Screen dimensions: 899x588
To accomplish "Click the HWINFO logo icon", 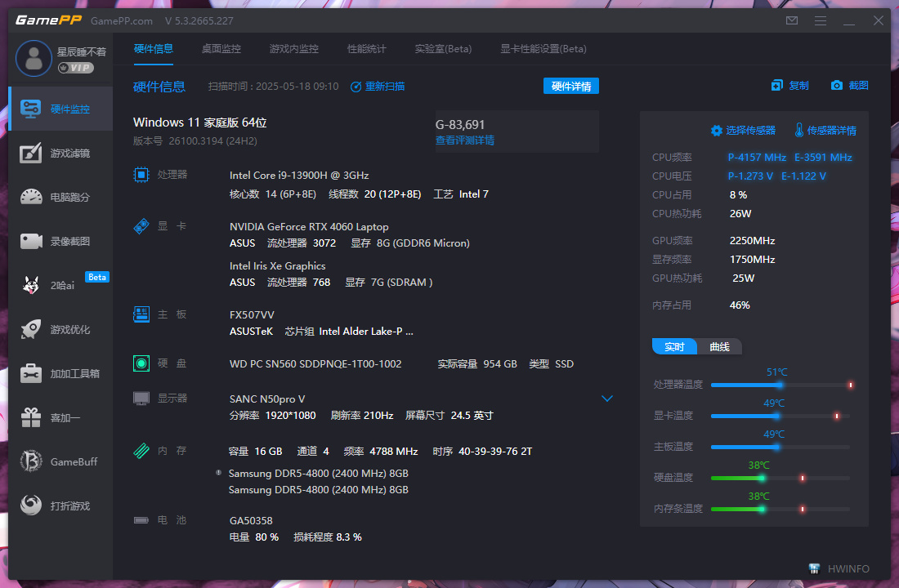I will click(x=814, y=568).
